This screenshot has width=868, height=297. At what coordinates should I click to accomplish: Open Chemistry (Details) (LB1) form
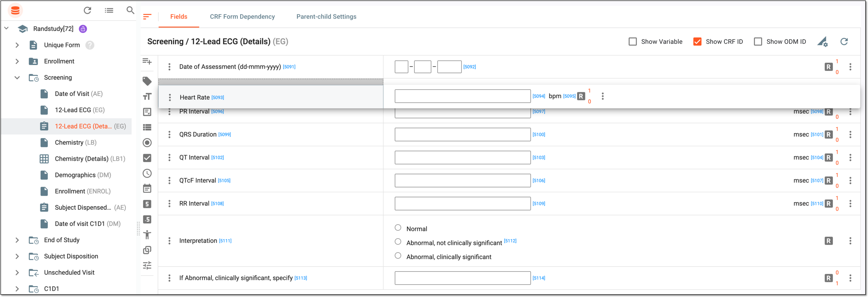(90, 159)
